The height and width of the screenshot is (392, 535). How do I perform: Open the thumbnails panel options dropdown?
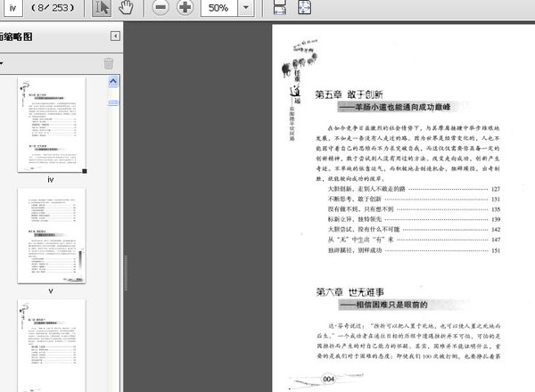tap(2, 63)
